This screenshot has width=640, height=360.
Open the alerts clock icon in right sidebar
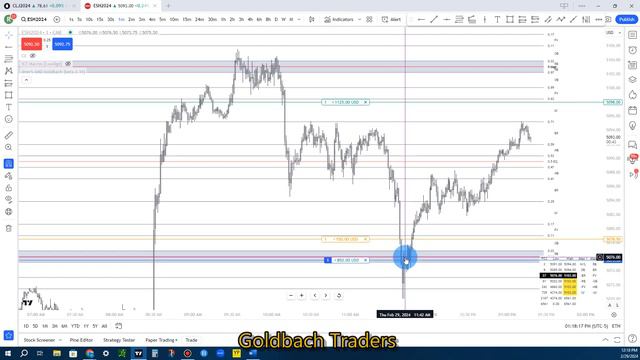click(632, 50)
